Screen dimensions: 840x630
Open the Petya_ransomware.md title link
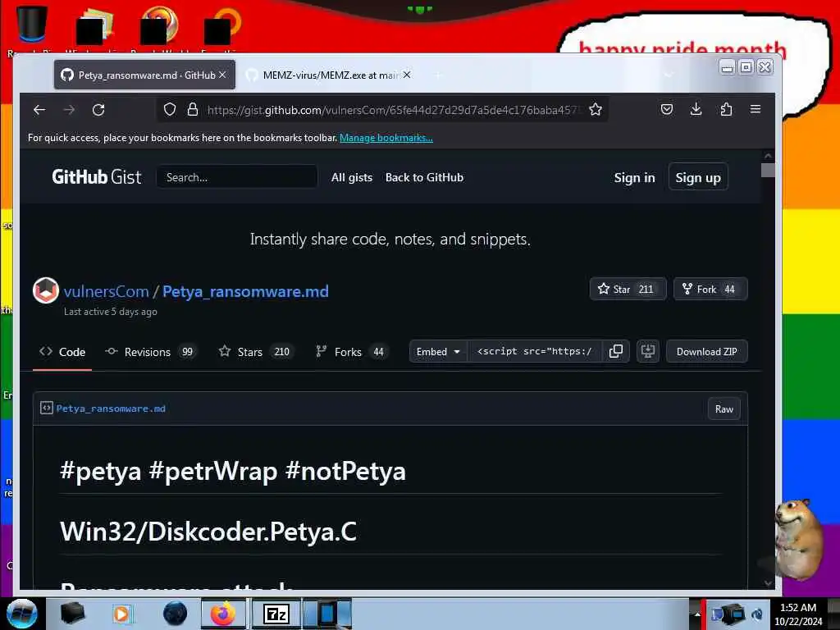coord(245,291)
